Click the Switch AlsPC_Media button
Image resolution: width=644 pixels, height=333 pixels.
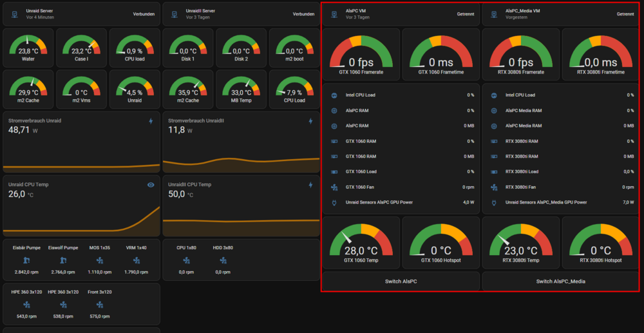(x=561, y=281)
